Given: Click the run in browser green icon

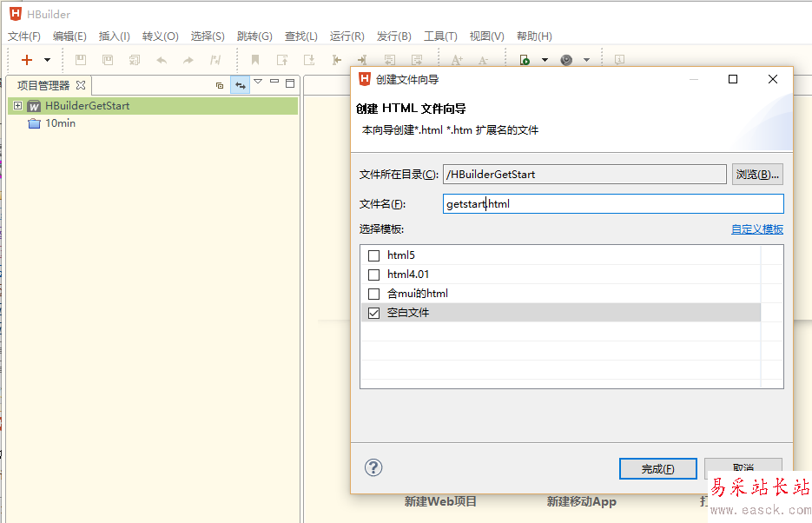Looking at the screenshot, I should pyautogui.click(x=525, y=60).
